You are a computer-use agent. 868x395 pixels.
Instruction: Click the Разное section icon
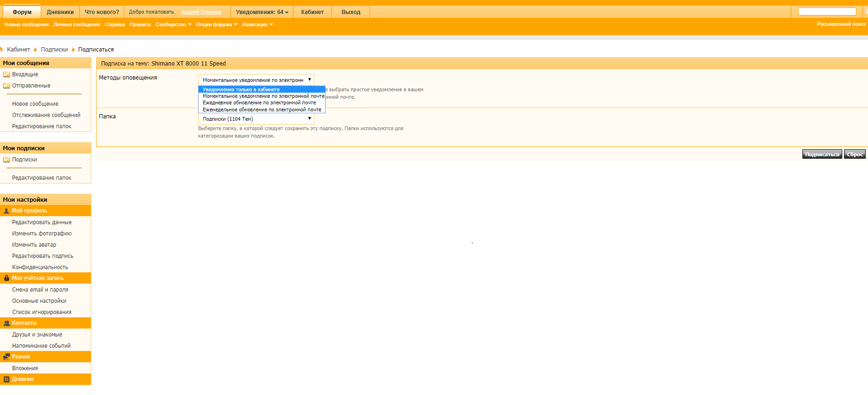coord(7,357)
